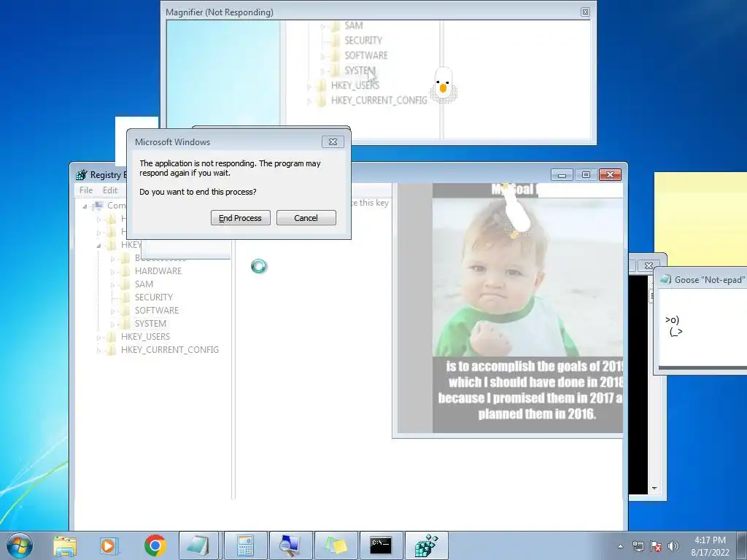Select HKEY_CURRENT_CONFIG in Registry Editor tree
Image resolution: width=747 pixels, height=560 pixels.
[x=169, y=349]
